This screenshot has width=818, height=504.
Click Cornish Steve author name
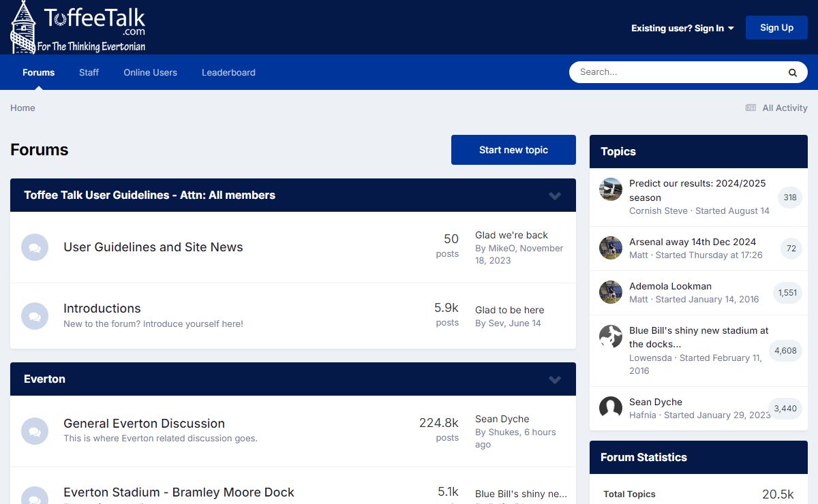(x=658, y=210)
